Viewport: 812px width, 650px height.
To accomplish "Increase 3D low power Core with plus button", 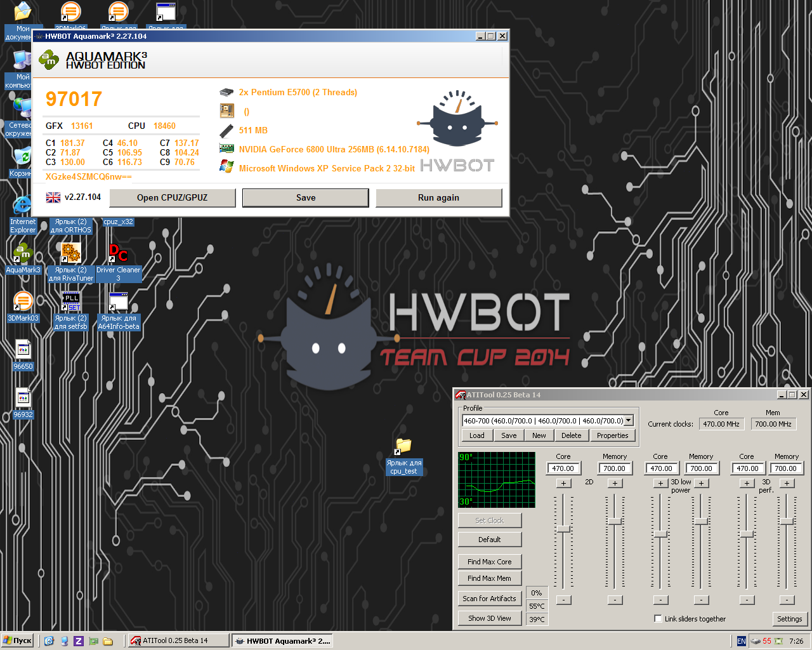I will pyautogui.click(x=661, y=483).
